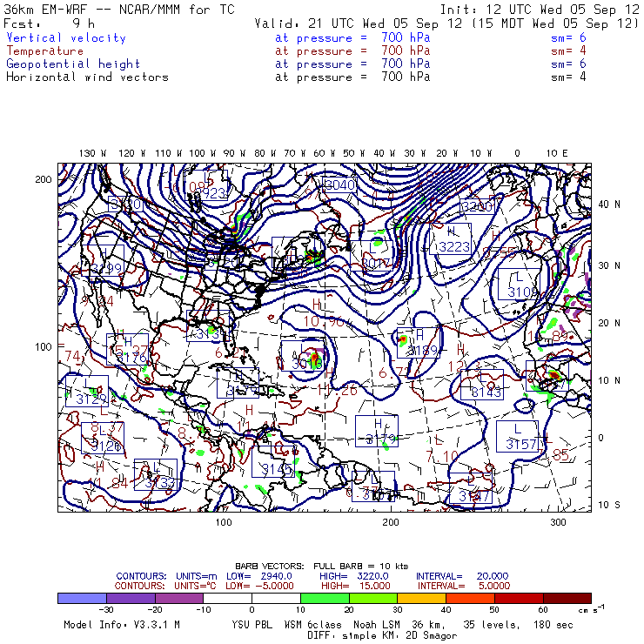Click the 'YSU PBL' model option text
The image size is (644, 644).
pos(252,625)
